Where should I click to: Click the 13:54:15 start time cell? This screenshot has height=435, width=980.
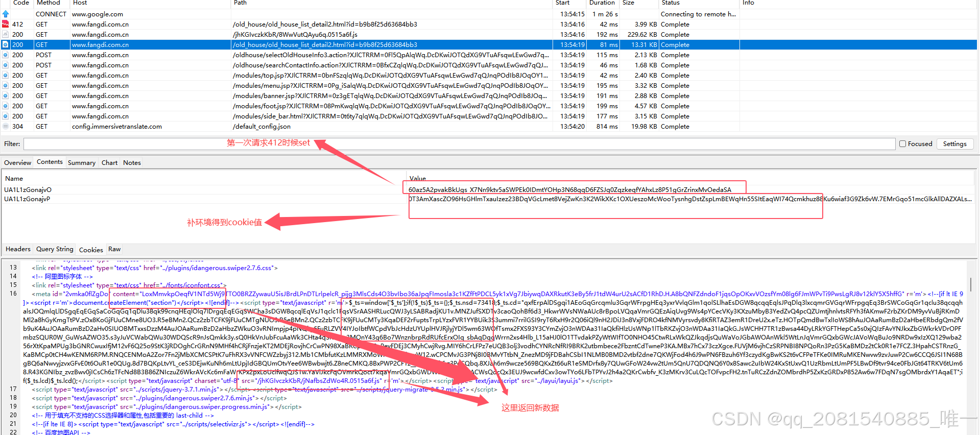(x=572, y=14)
